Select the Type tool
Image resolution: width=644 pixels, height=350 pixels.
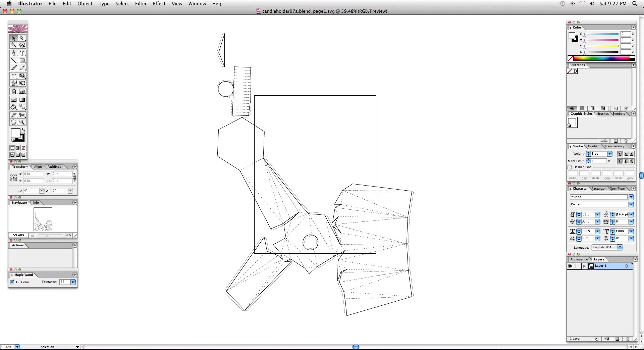22,53
